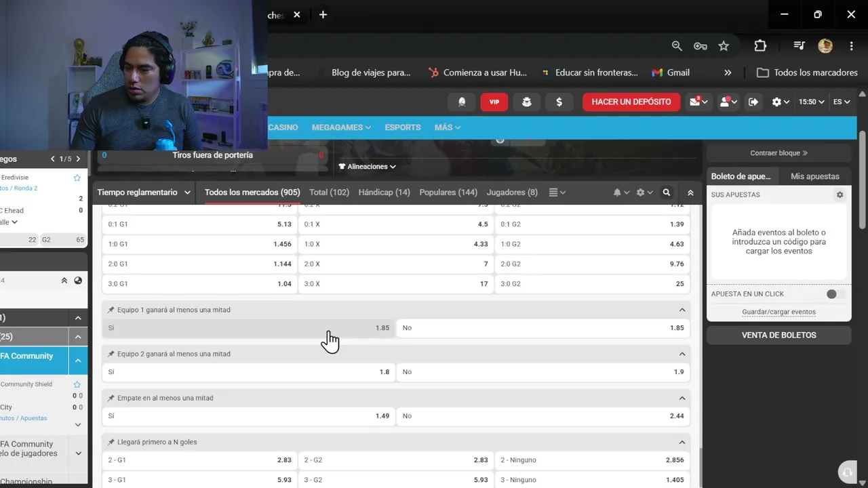
Task: Open the ES language dropdown
Action: click(842, 102)
